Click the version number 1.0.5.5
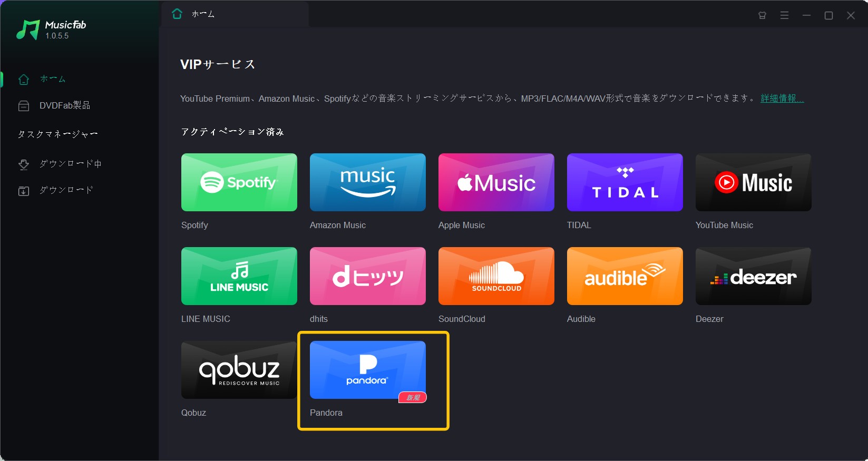Screen dimensions: 868x461 click(x=57, y=36)
